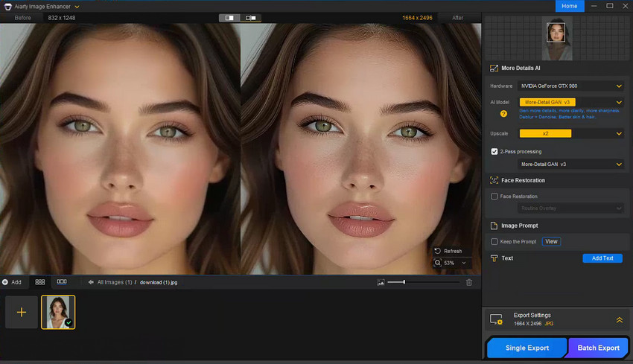The width and height of the screenshot is (633, 364).
Task: Click the Refresh preview icon
Action: click(437, 251)
